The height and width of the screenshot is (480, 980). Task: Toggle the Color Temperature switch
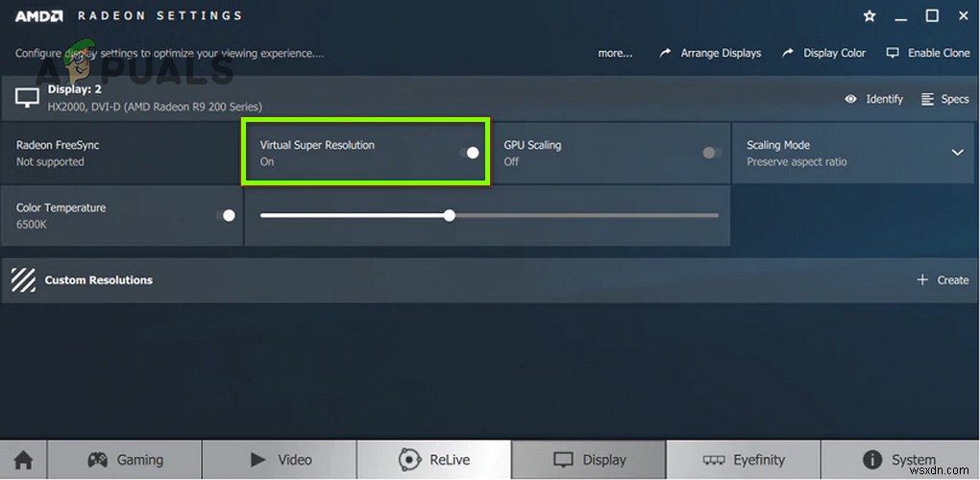click(226, 215)
